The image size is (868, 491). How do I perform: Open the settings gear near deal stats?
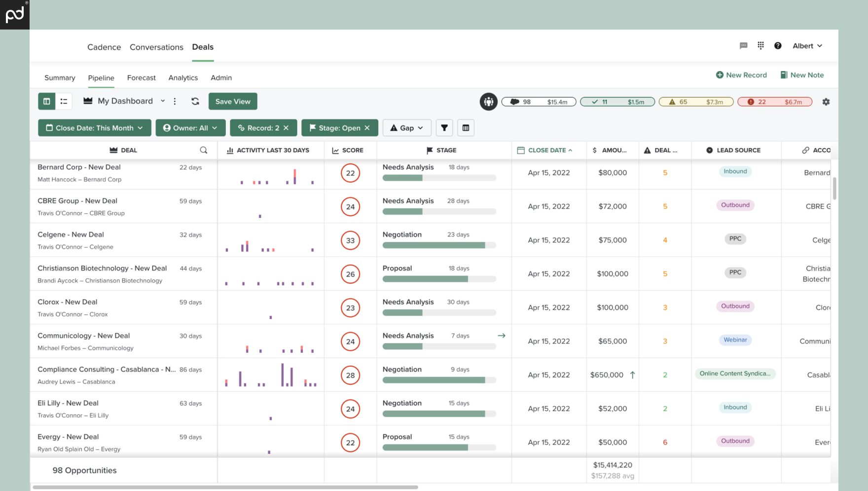[x=826, y=102]
